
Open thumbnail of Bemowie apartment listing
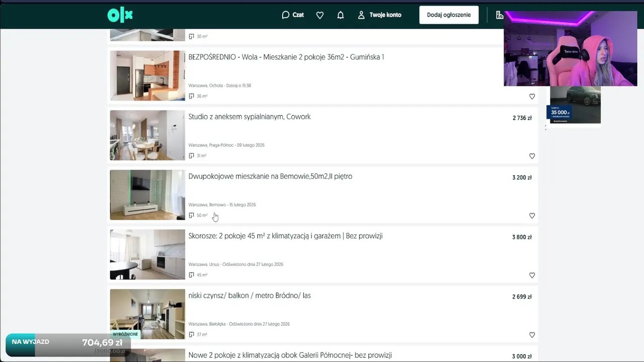click(x=147, y=195)
